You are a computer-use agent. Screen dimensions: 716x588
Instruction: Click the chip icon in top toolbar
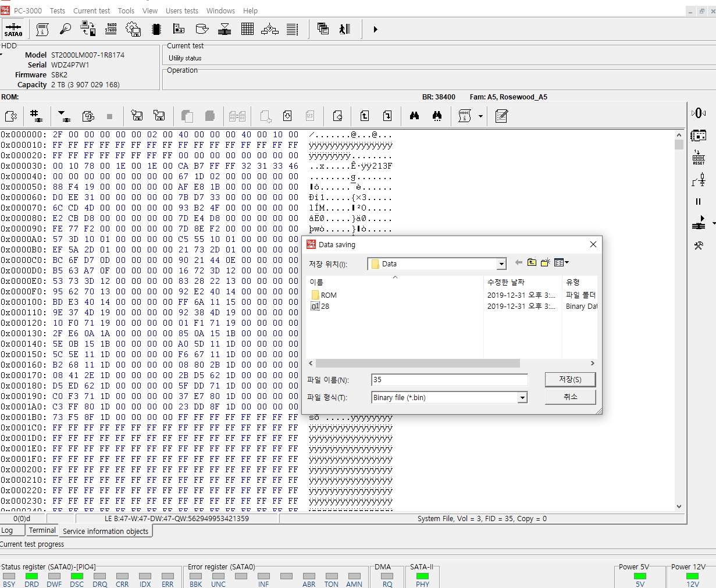click(156, 29)
